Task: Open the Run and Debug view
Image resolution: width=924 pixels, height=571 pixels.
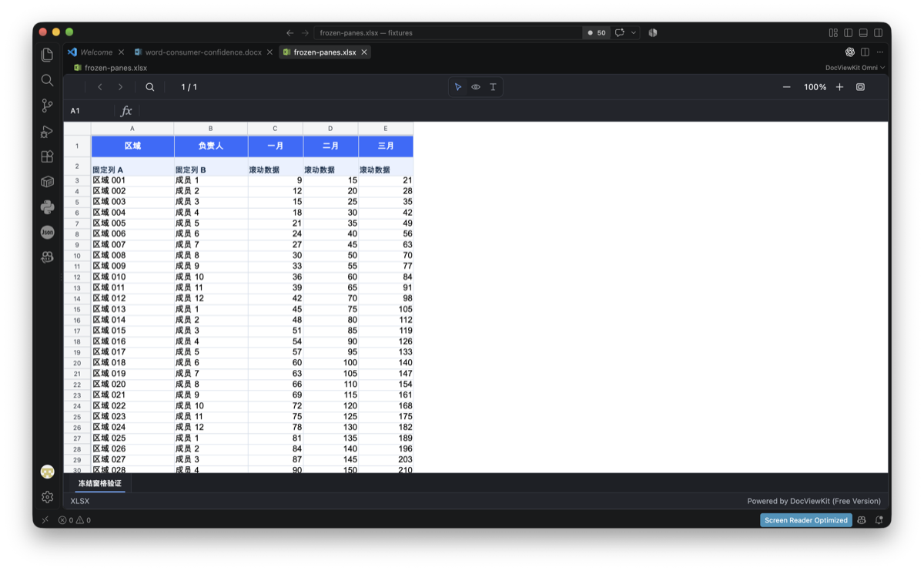Action: pos(47,131)
